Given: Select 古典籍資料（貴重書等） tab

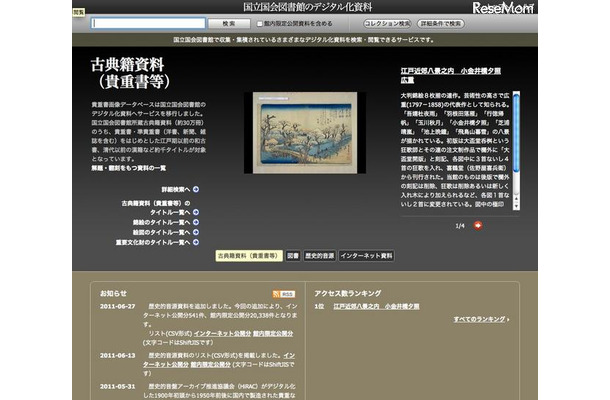Looking at the screenshot, I should (249, 256).
